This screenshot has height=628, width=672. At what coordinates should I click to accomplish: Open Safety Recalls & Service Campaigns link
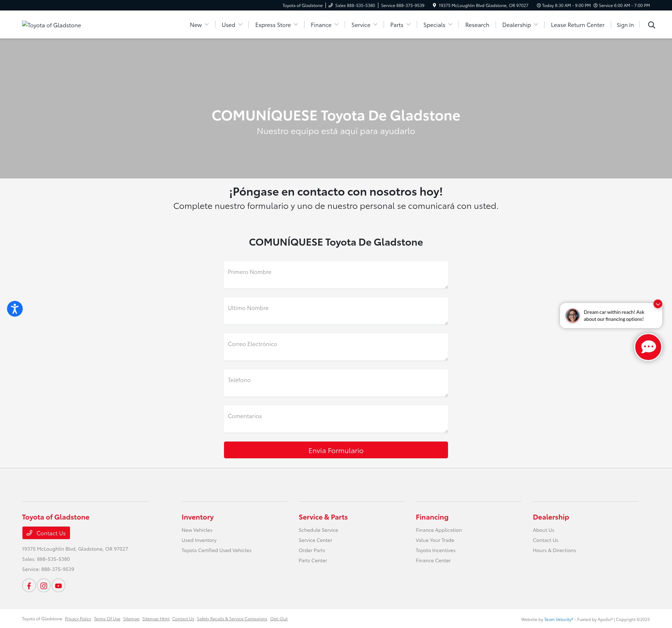pyautogui.click(x=232, y=619)
